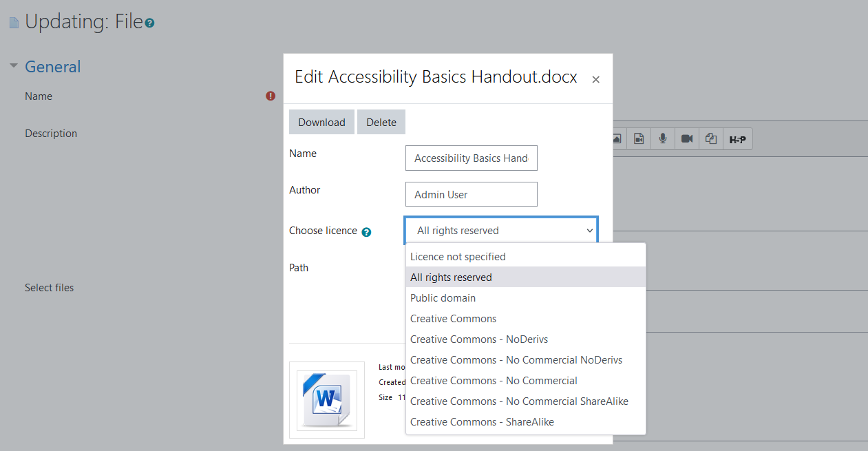Select Creative Commons - ShareAlike option
The height and width of the screenshot is (451, 868).
point(526,422)
